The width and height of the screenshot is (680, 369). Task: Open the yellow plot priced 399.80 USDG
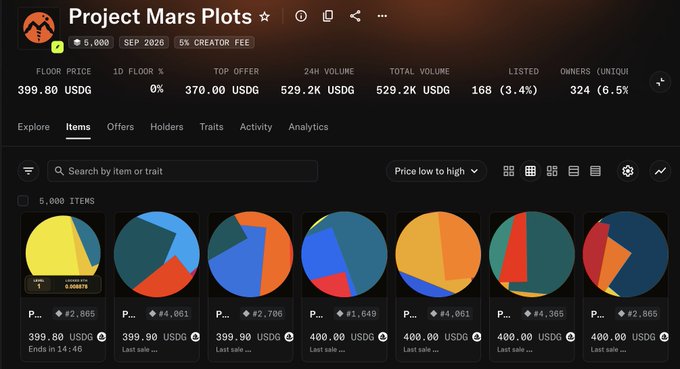[63, 255]
